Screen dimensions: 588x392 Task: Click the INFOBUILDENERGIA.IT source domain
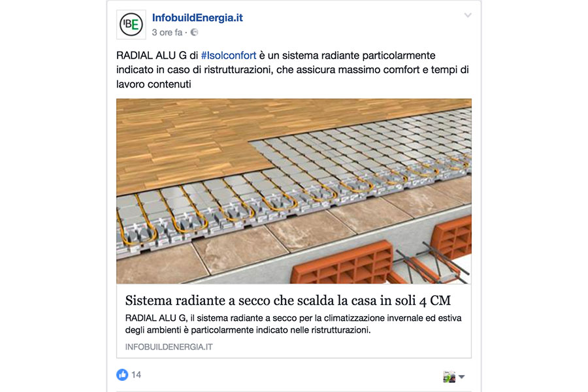pos(169,347)
